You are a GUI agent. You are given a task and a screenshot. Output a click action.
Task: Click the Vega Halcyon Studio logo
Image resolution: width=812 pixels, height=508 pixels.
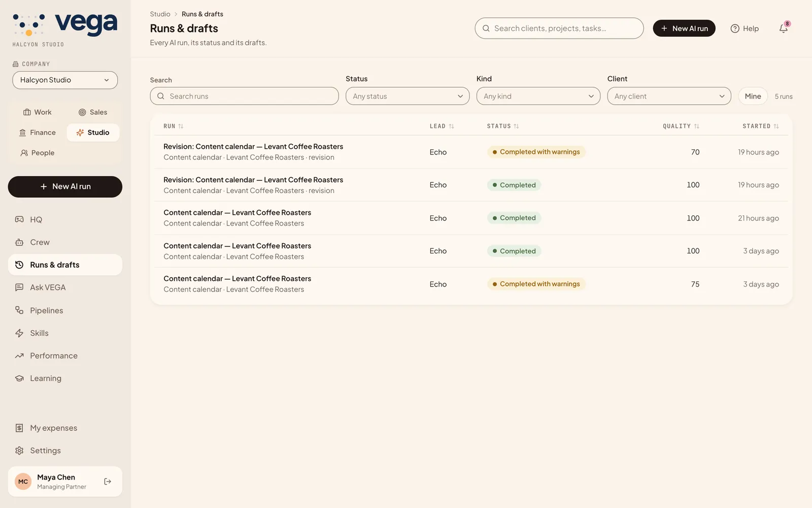click(x=65, y=30)
